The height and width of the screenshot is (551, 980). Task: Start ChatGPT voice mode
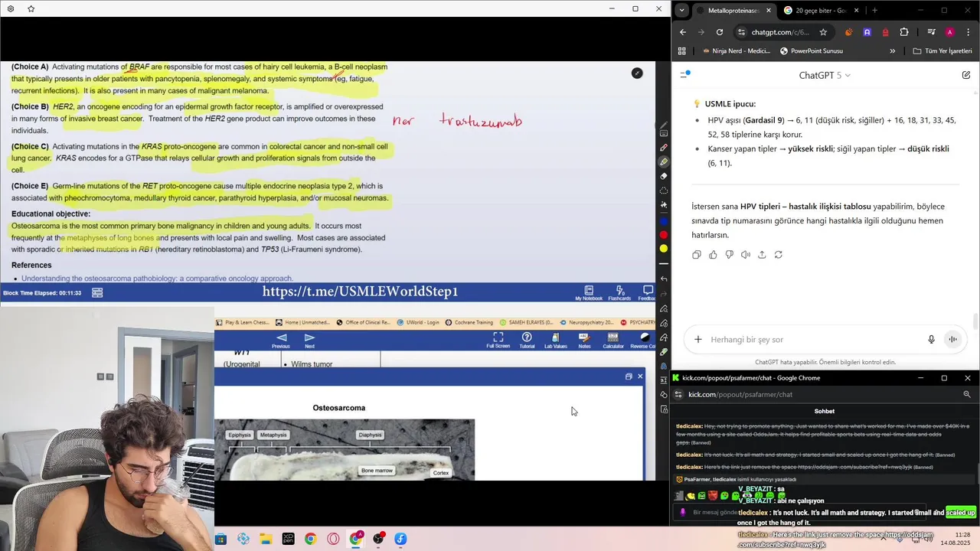[x=952, y=340]
